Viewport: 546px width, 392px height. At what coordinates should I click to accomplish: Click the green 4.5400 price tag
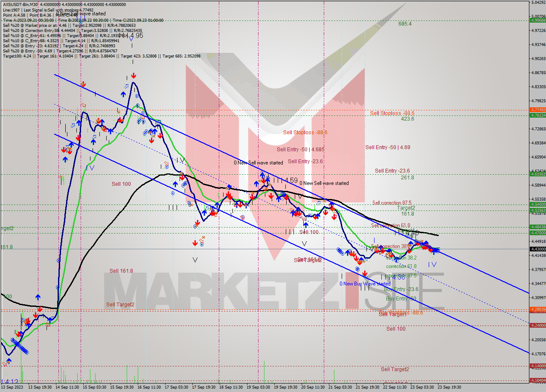pyautogui.click(x=537, y=204)
